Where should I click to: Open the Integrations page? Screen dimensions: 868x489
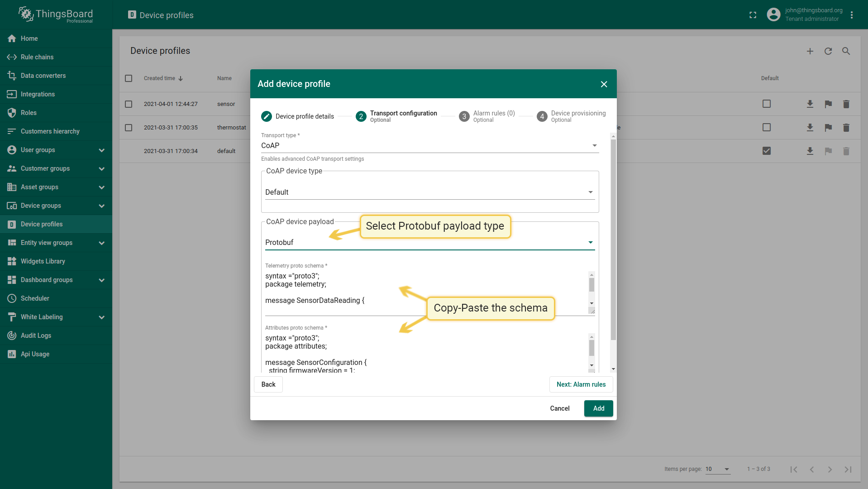[x=56, y=94]
